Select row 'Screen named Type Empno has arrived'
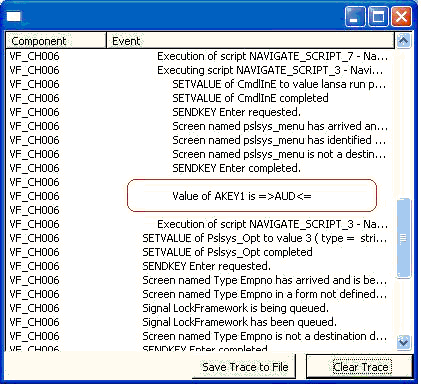Image resolution: width=421 pixels, height=386 pixels. 200,280
